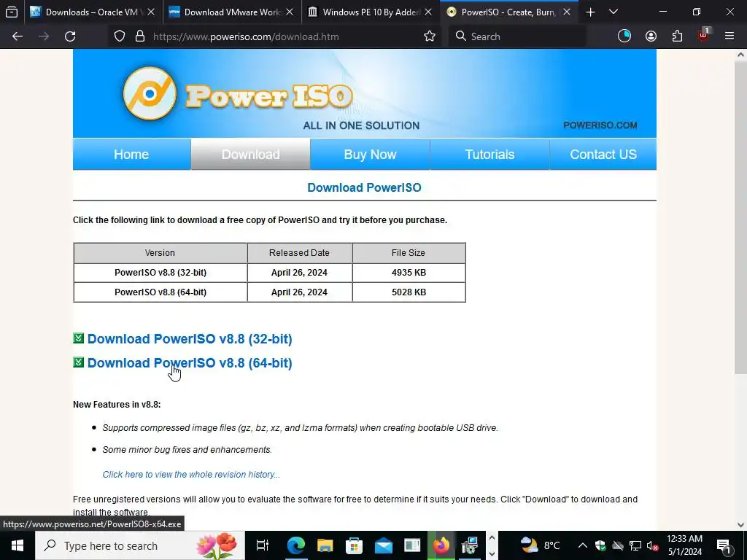Click the page vertical scrollbar thumb

pos(740,217)
